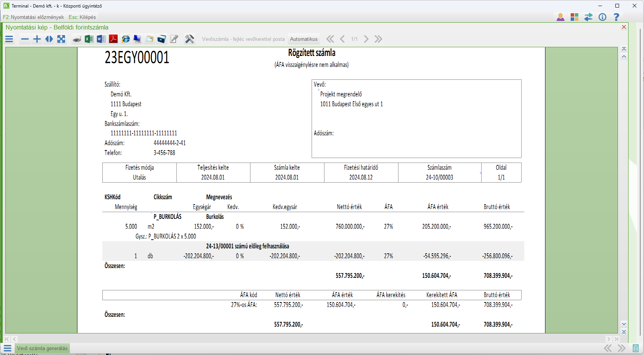The width and height of the screenshot is (644, 355).
Task: Export the invoice to Excel
Action: (x=89, y=39)
